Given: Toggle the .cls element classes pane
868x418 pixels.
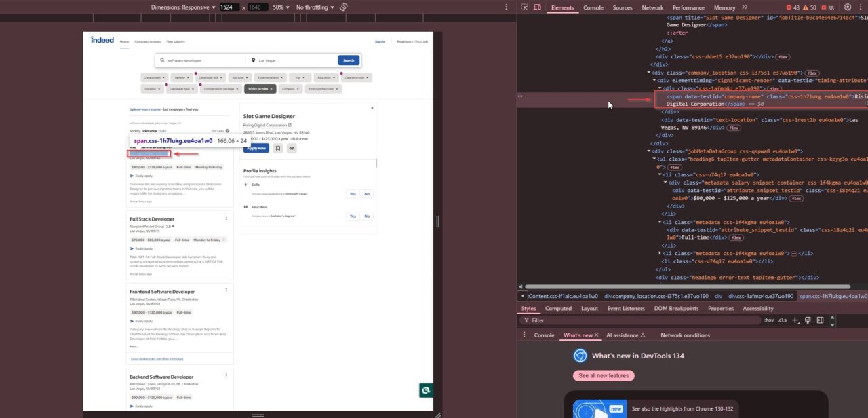Looking at the screenshot, I should pyautogui.click(x=782, y=320).
